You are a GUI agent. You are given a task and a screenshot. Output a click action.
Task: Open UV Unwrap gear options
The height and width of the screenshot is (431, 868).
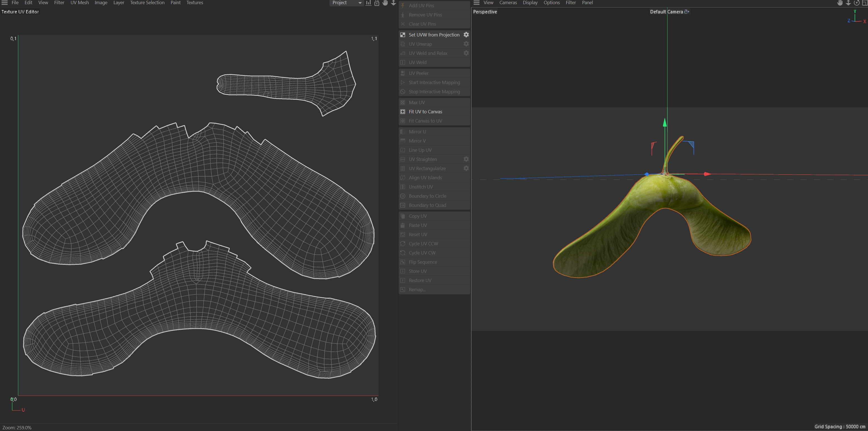[466, 44]
